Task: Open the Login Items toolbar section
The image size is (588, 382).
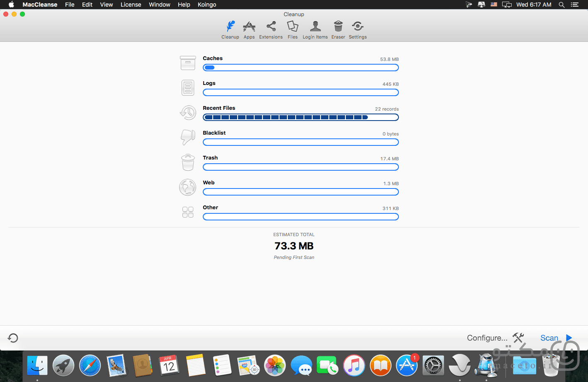Action: point(315,30)
